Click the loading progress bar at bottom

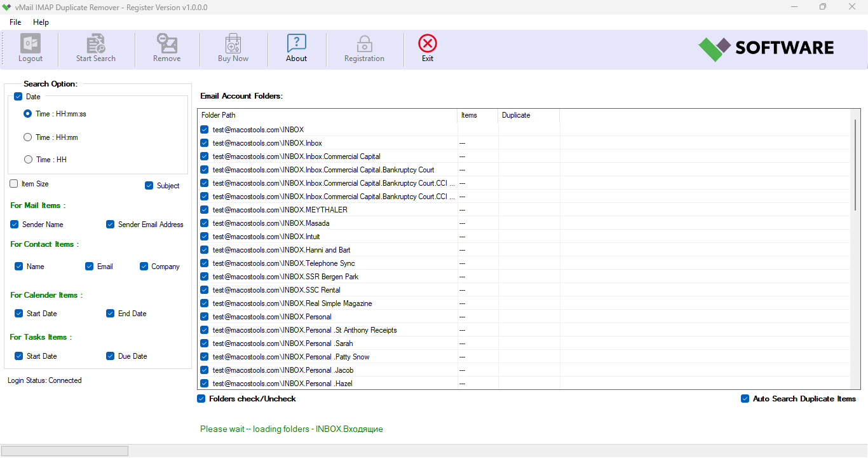(65, 451)
